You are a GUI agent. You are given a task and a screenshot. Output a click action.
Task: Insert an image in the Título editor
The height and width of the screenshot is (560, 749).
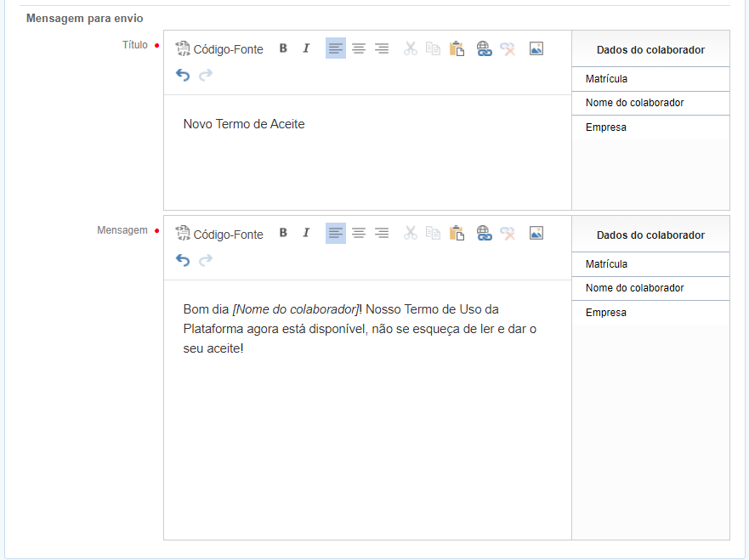pyautogui.click(x=536, y=48)
